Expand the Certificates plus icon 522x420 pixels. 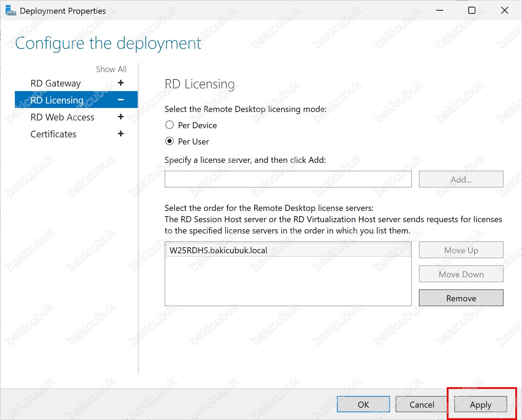click(x=121, y=134)
